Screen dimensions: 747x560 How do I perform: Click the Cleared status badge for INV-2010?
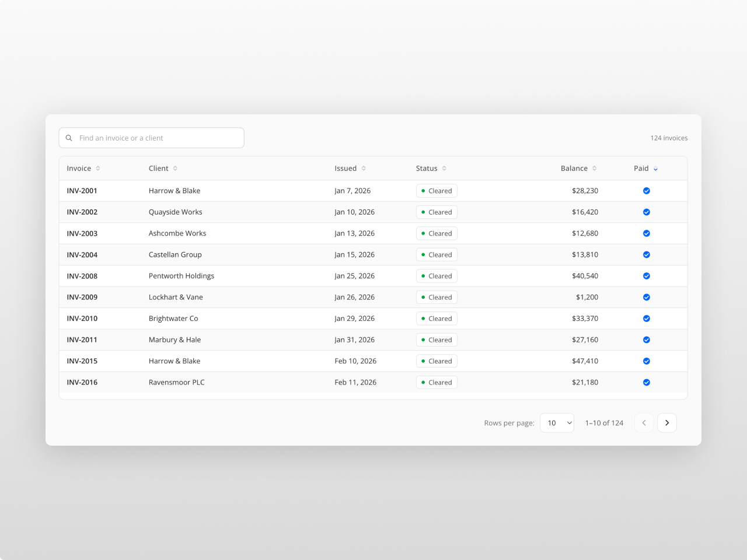[437, 318]
